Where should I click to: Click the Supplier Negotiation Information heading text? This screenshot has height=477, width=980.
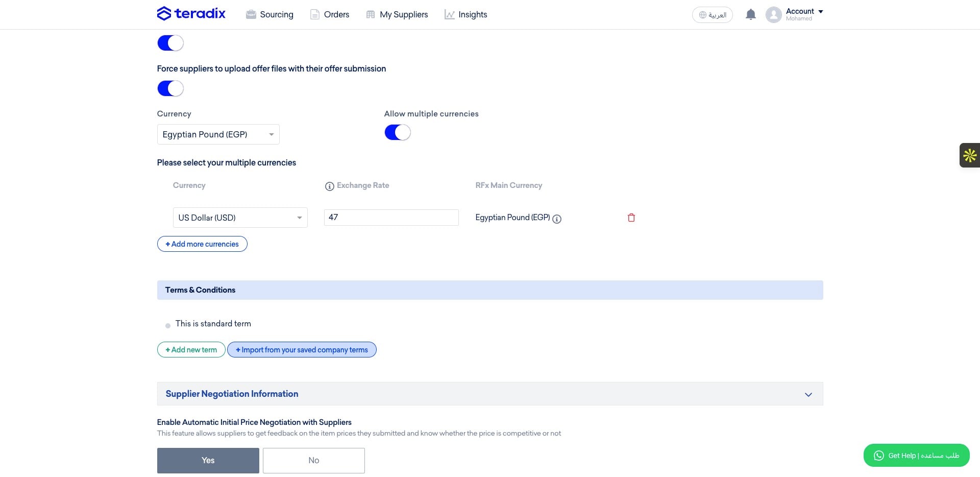[232, 394]
